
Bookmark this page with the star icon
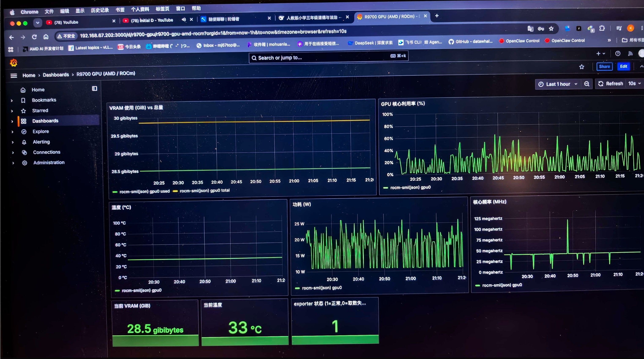click(x=551, y=29)
